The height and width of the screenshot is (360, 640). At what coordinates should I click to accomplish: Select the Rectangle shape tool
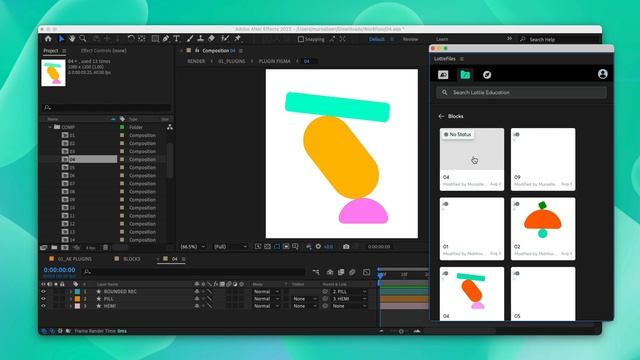[155, 39]
